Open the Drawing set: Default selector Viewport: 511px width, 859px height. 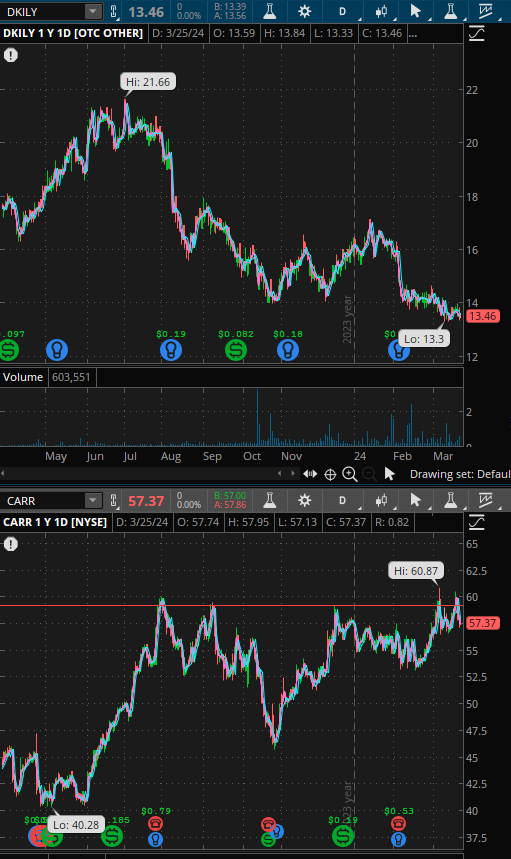[x=460, y=474]
